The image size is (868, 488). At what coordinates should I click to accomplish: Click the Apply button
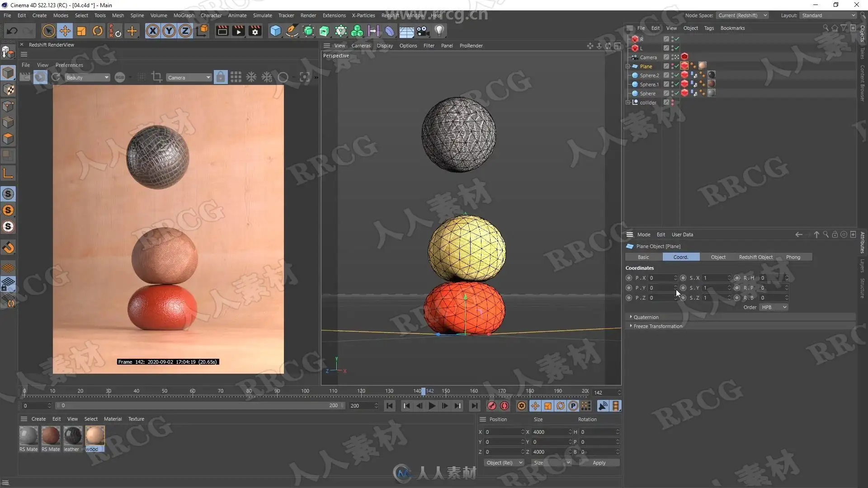599,463
